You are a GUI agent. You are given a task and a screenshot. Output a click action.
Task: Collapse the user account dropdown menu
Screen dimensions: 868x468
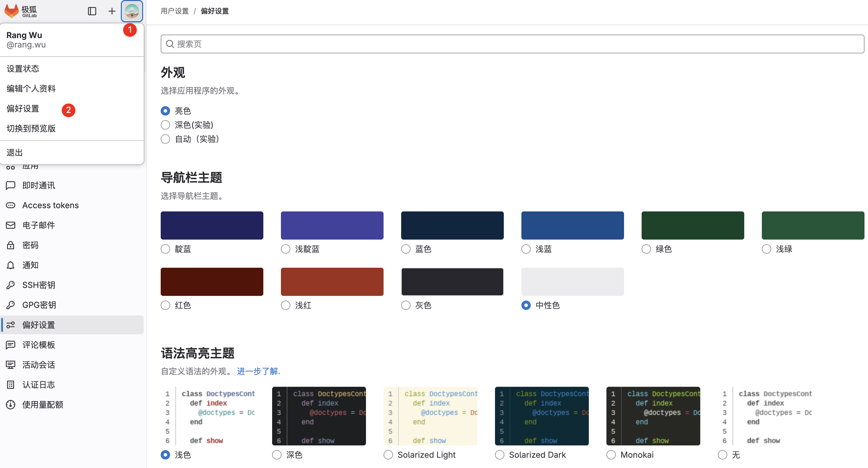coord(132,11)
